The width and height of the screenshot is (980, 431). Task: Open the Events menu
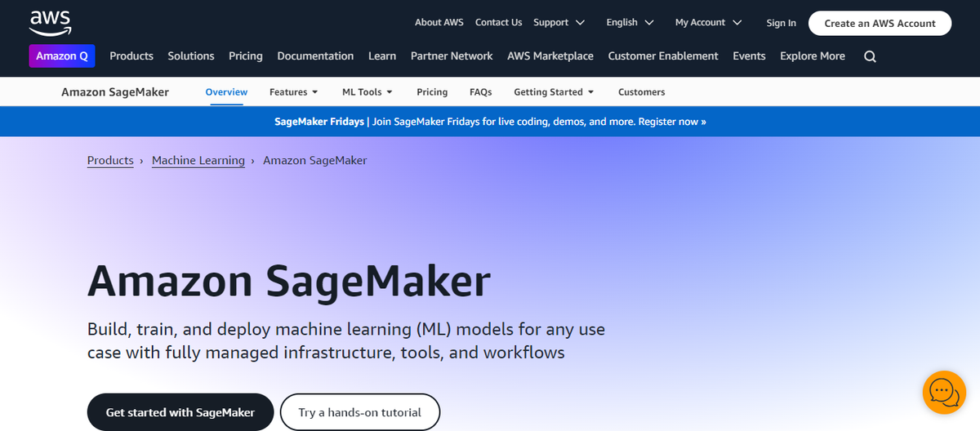tap(749, 56)
